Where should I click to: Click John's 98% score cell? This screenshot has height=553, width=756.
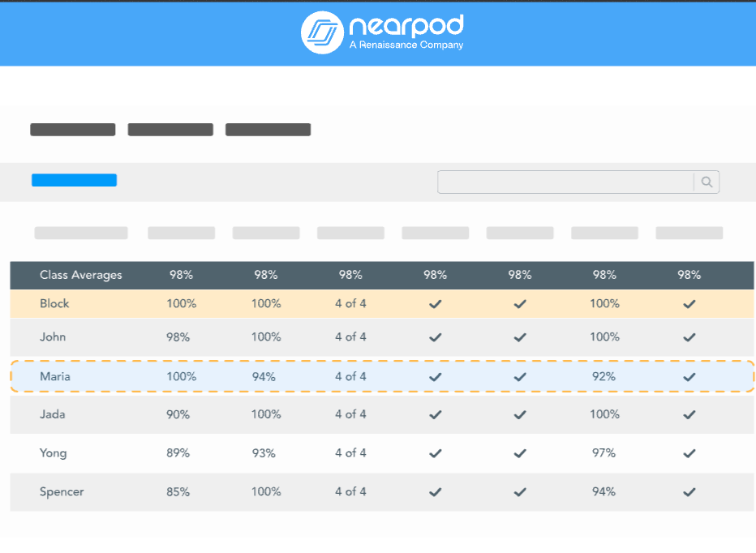178,337
